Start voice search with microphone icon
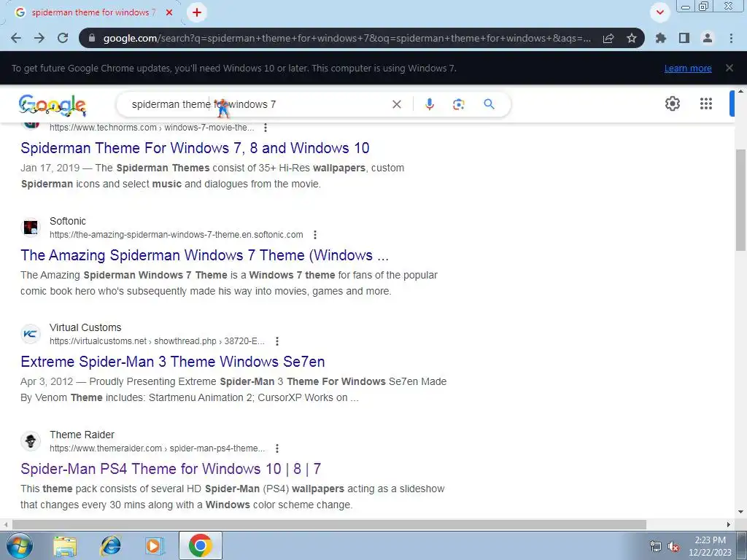The height and width of the screenshot is (560, 747). [429, 104]
